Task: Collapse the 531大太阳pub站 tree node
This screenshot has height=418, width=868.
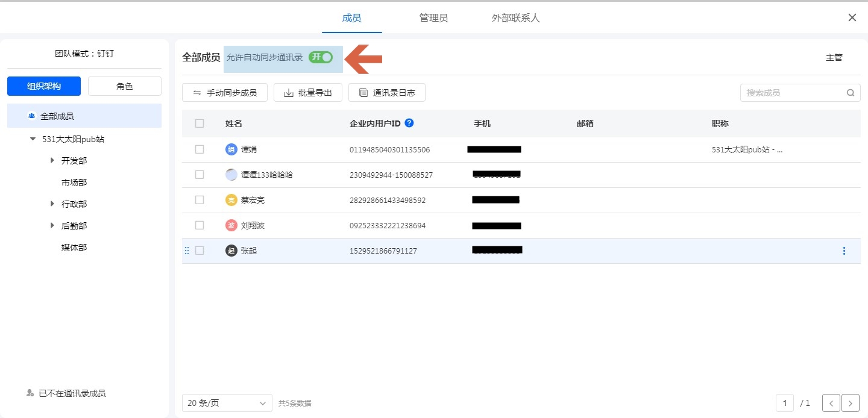Action: coord(33,139)
